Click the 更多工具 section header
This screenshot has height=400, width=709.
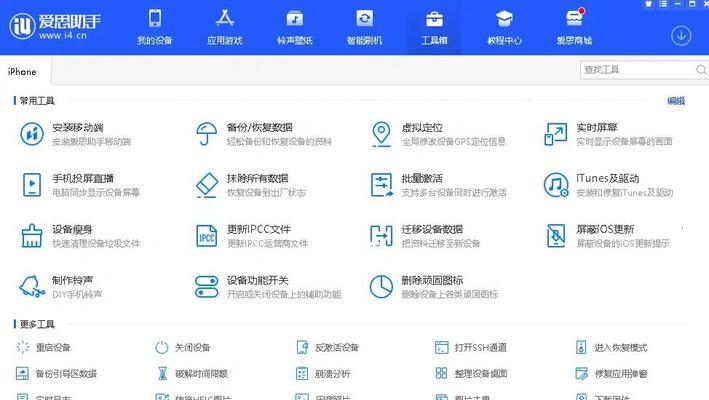(37, 324)
